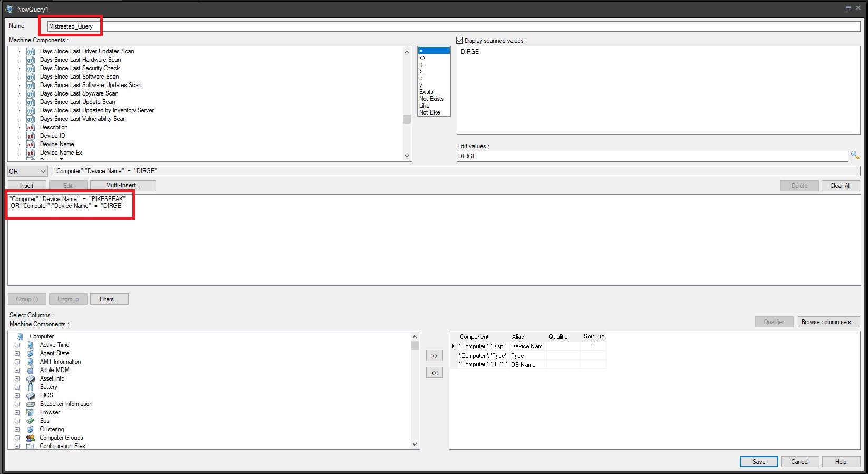Select the <> not-equal operator
Viewport: 868px width, 474px height.
pos(433,58)
